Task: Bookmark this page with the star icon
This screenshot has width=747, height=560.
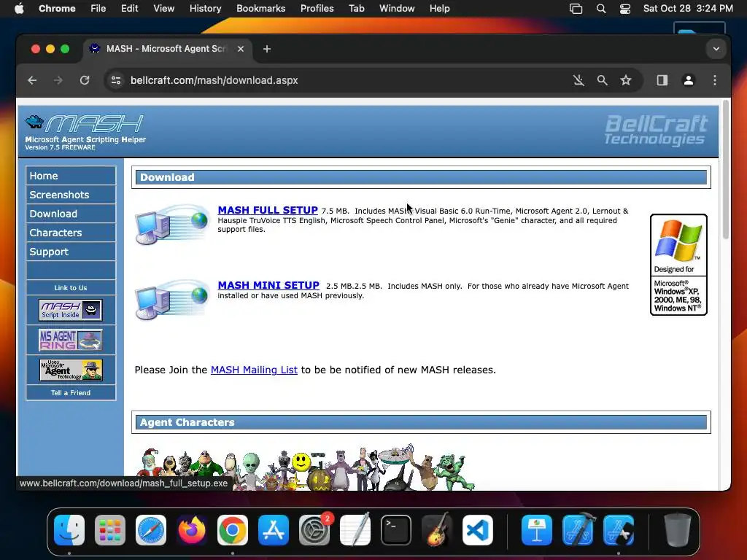Action: (626, 80)
